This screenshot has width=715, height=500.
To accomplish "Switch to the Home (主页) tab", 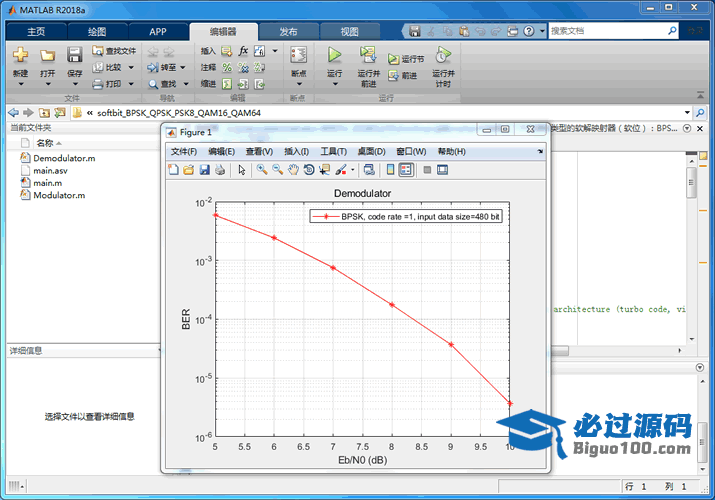I will coord(36,31).
